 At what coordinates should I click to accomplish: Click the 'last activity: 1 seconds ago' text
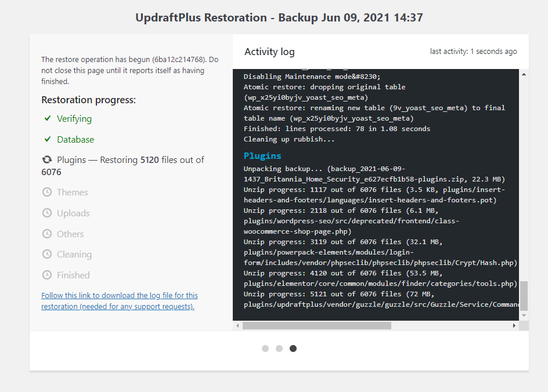474,51
